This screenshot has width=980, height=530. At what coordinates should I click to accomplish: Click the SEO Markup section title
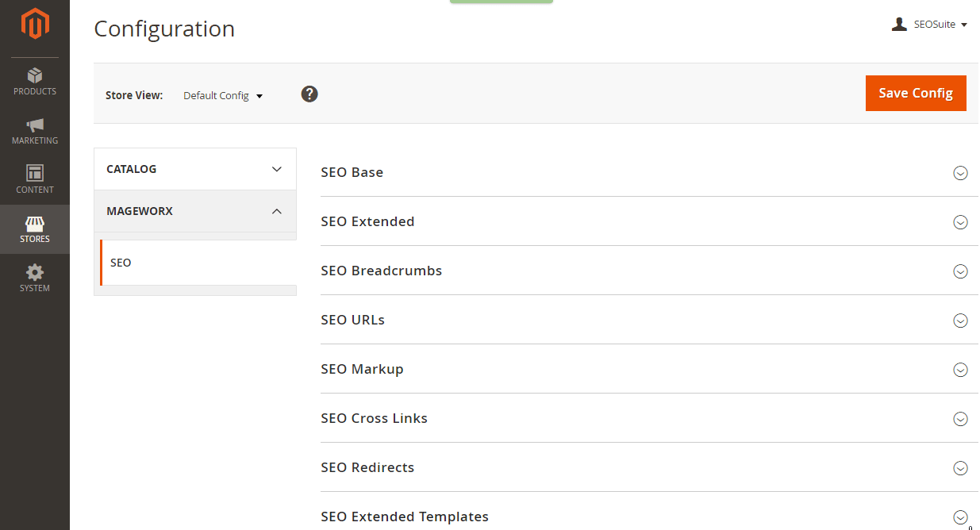click(x=362, y=369)
